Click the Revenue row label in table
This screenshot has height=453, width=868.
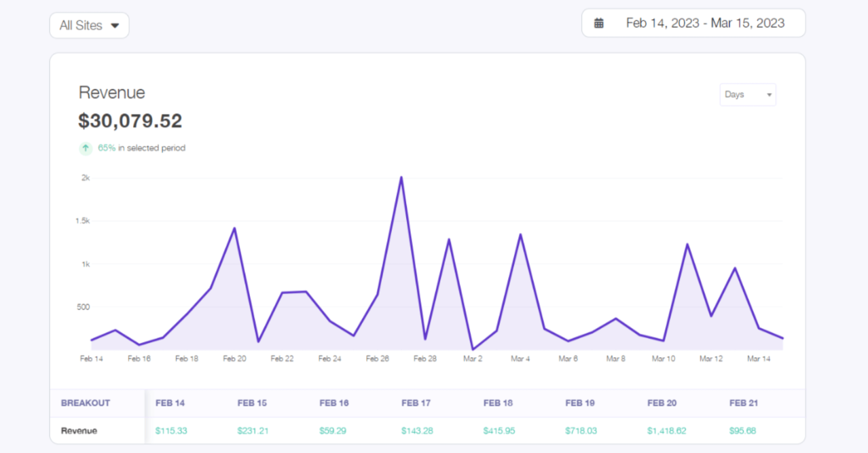(79, 430)
